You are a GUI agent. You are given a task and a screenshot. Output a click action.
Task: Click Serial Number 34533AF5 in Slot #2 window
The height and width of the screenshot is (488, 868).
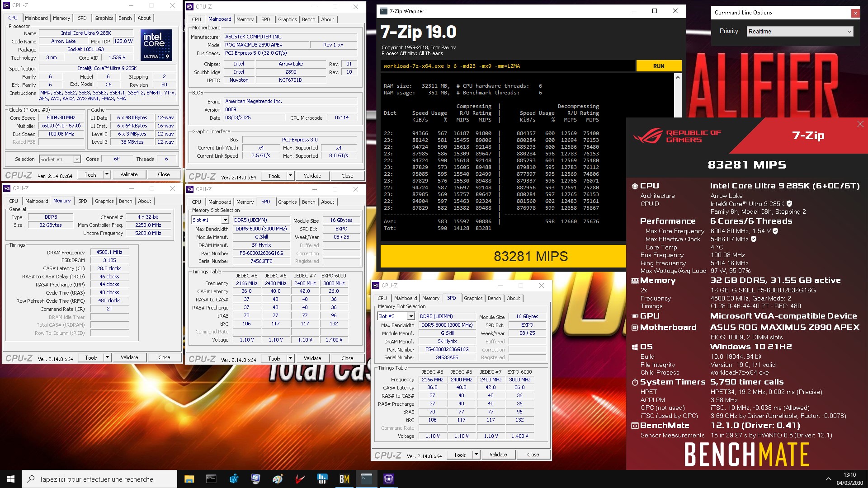(x=447, y=357)
